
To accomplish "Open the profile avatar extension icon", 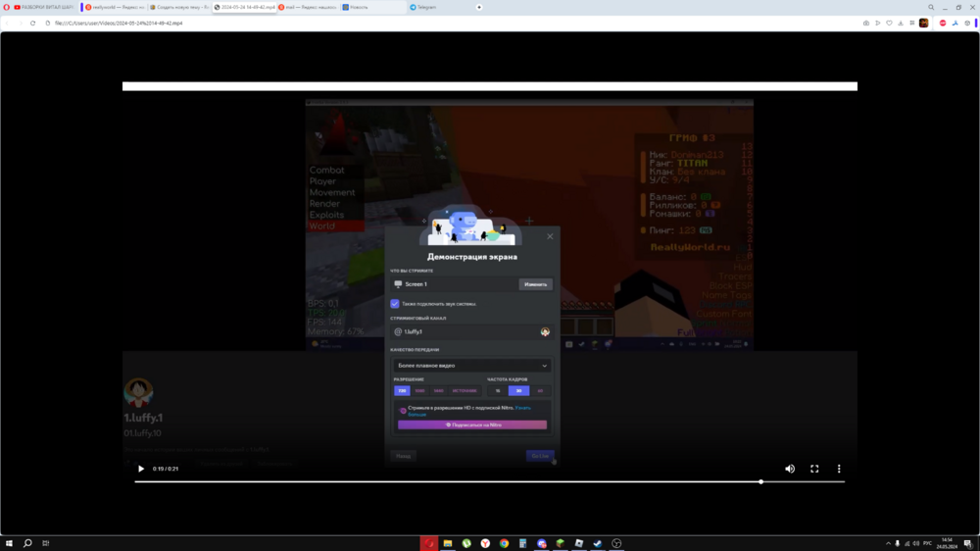I will (x=924, y=24).
